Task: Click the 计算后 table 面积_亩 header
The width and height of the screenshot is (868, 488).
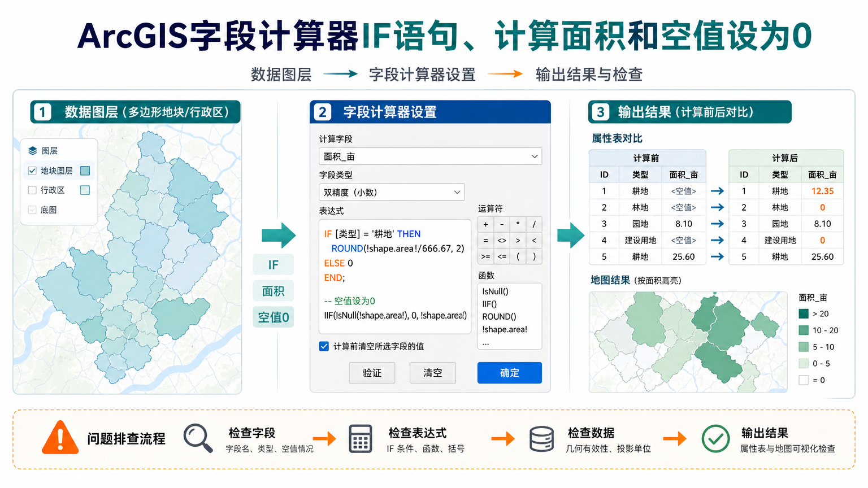Action: pyautogui.click(x=822, y=175)
